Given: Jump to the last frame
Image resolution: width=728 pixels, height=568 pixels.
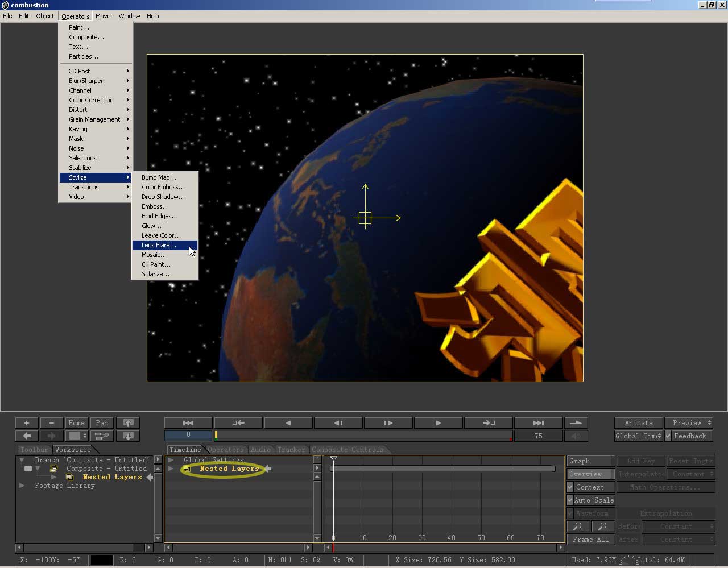Looking at the screenshot, I should [x=538, y=423].
